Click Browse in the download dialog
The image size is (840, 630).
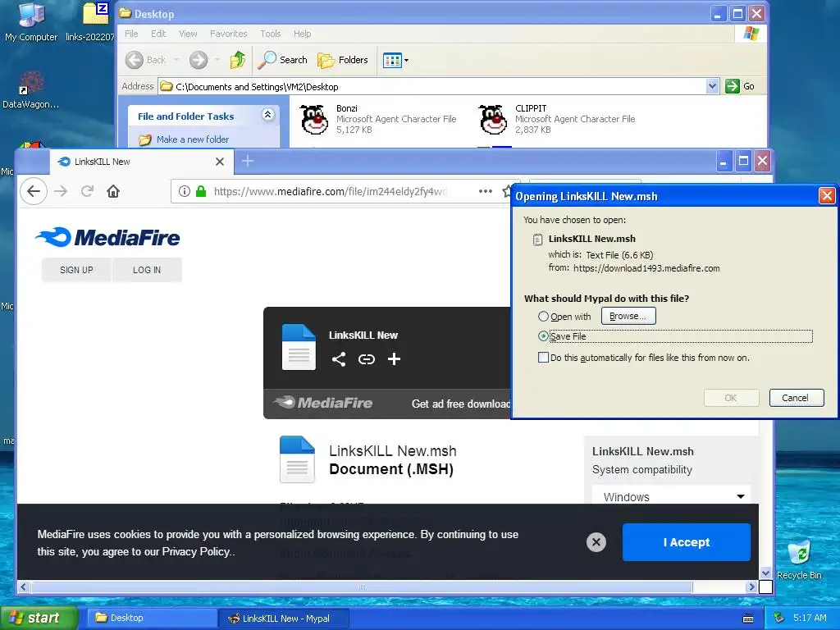628,316
